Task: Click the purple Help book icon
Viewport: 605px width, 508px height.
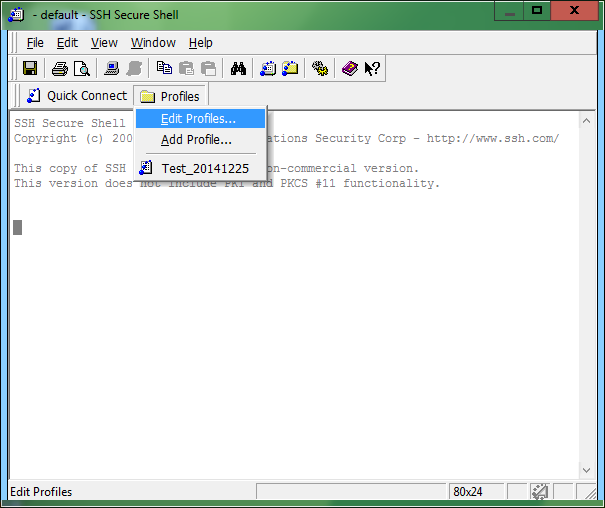Action: [x=350, y=69]
